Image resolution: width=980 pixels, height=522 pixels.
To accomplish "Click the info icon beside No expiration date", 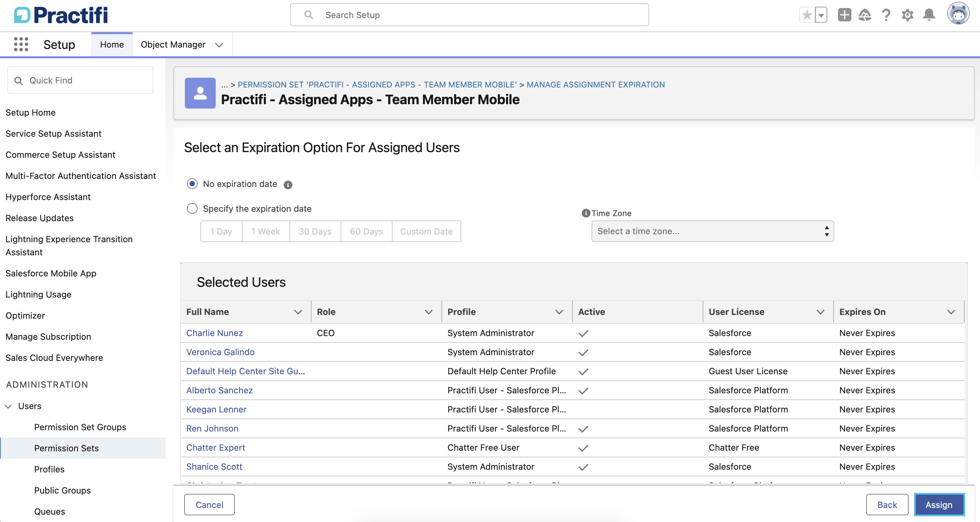I will coord(288,185).
